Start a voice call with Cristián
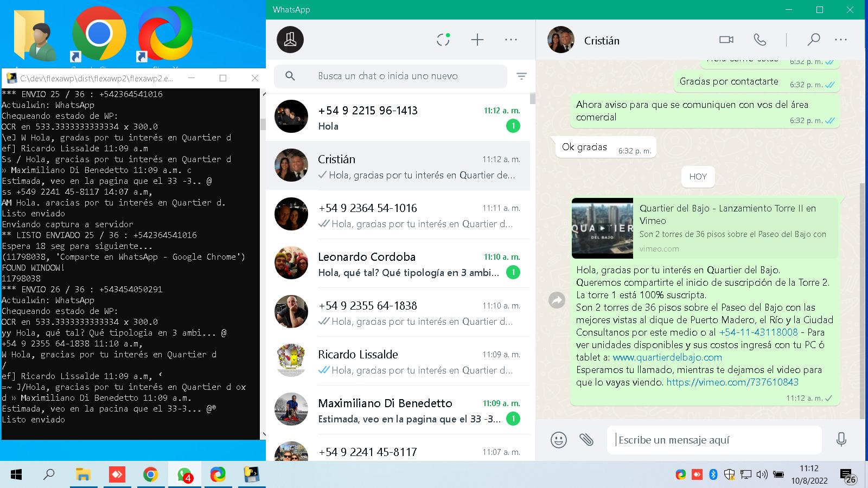The width and height of the screenshot is (868, 488). (760, 40)
